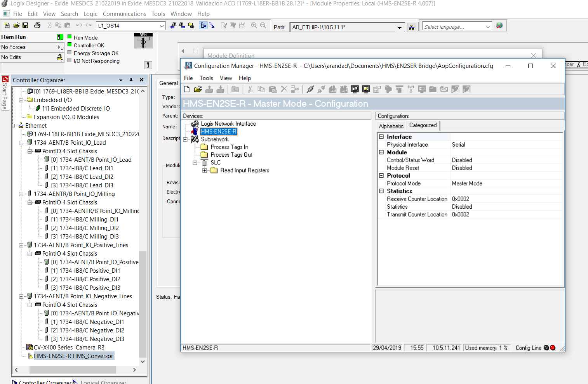Collapse the Interface property category

point(381,137)
